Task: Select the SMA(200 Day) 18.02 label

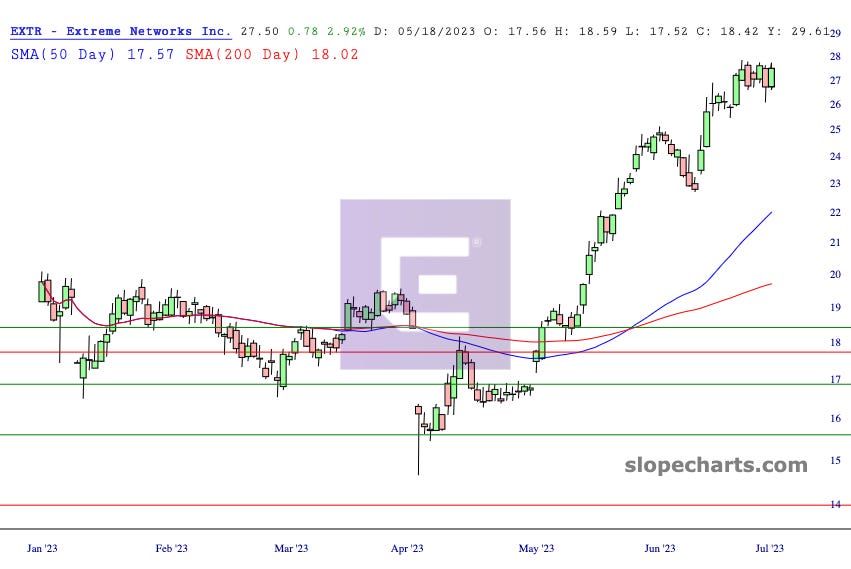Action: click(272, 54)
